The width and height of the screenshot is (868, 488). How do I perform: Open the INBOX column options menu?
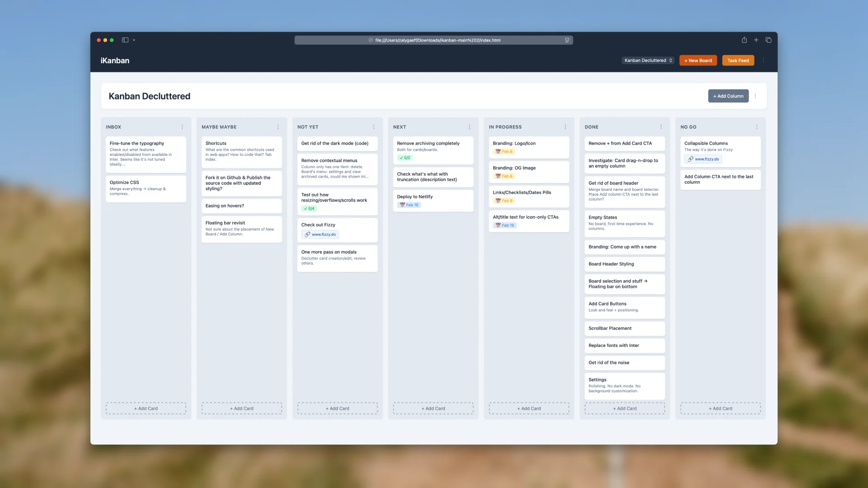[182, 127]
